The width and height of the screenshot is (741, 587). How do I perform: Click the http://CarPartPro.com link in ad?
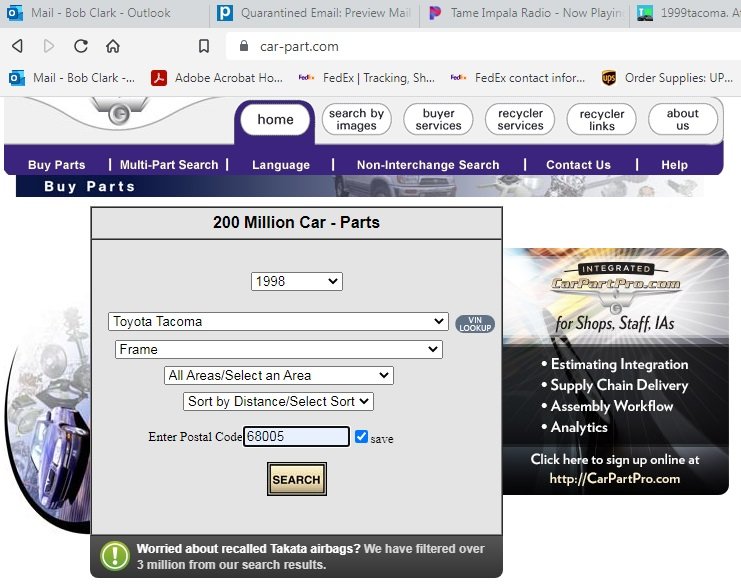click(615, 478)
